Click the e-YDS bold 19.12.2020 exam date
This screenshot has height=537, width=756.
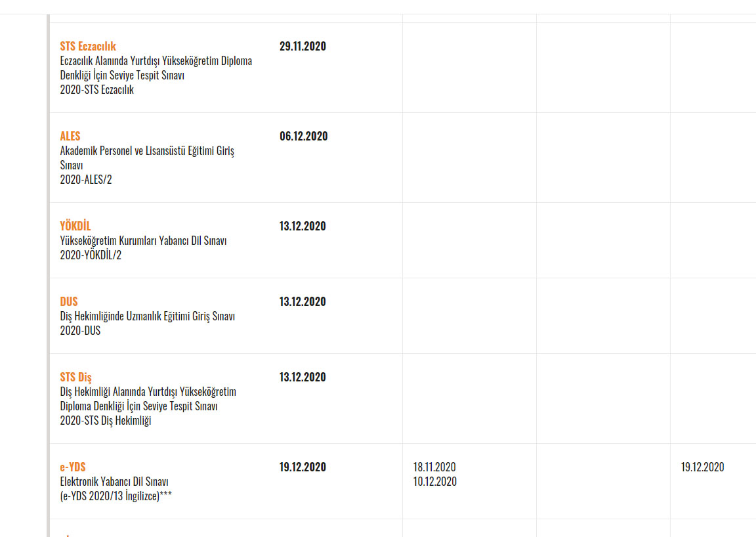point(303,467)
